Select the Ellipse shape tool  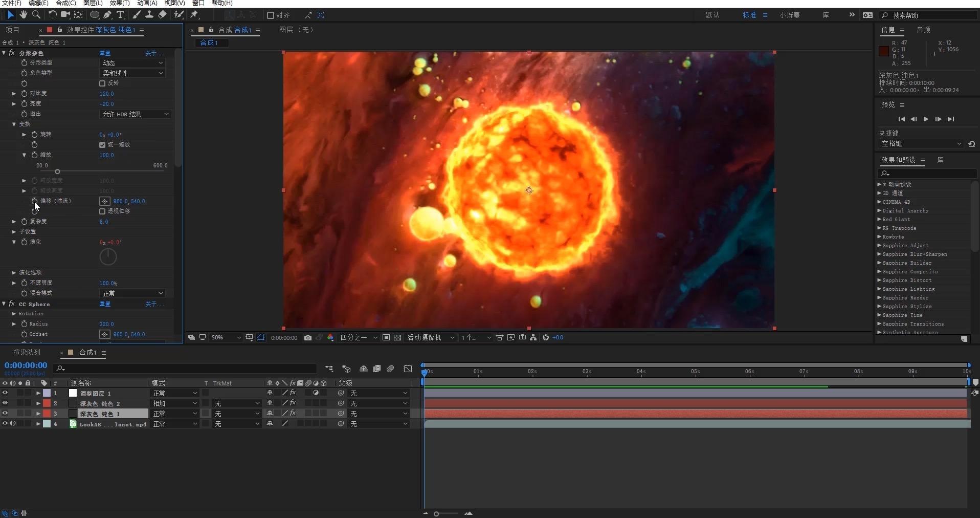click(x=95, y=15)
